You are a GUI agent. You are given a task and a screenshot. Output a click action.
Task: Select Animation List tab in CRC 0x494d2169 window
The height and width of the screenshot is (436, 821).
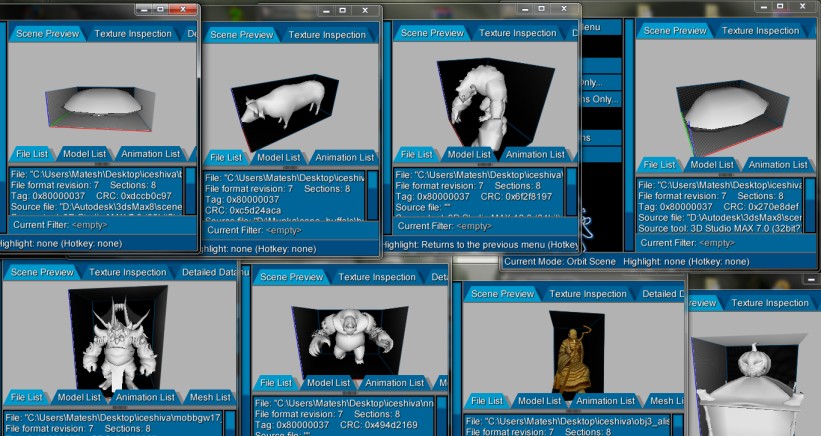click(394, 383)
